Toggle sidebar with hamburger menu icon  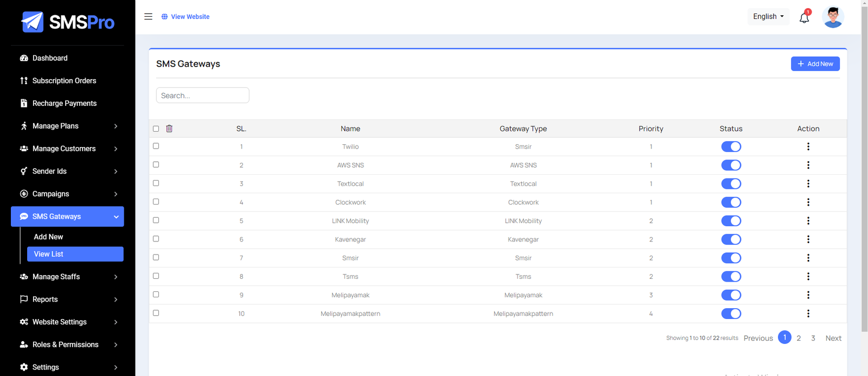click(x=148, y=16)
